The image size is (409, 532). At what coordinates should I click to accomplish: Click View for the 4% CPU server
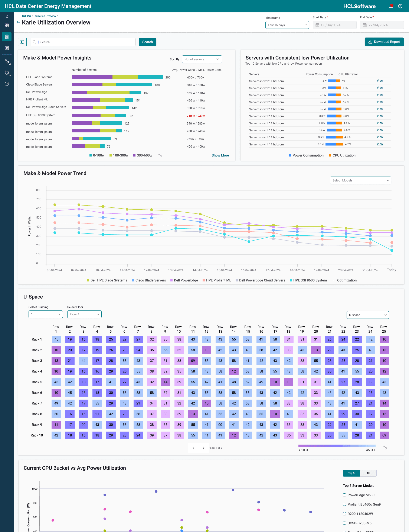coord(380,81)
